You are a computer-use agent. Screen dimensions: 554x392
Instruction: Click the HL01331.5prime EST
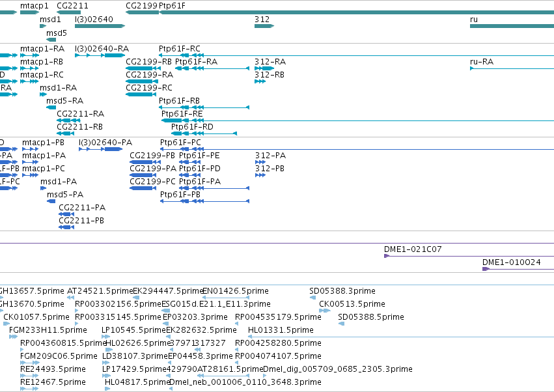401,337
